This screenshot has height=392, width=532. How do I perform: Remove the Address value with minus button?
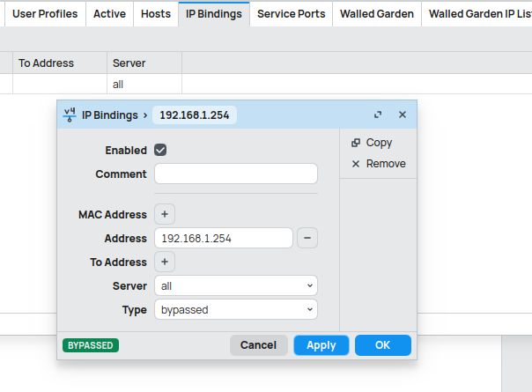(307, 238)
